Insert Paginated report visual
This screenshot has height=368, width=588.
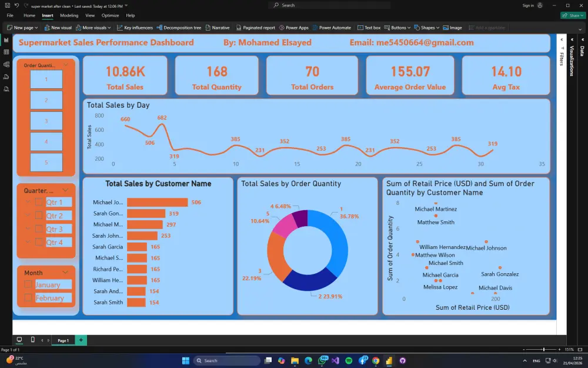click(x=255, y=28)
